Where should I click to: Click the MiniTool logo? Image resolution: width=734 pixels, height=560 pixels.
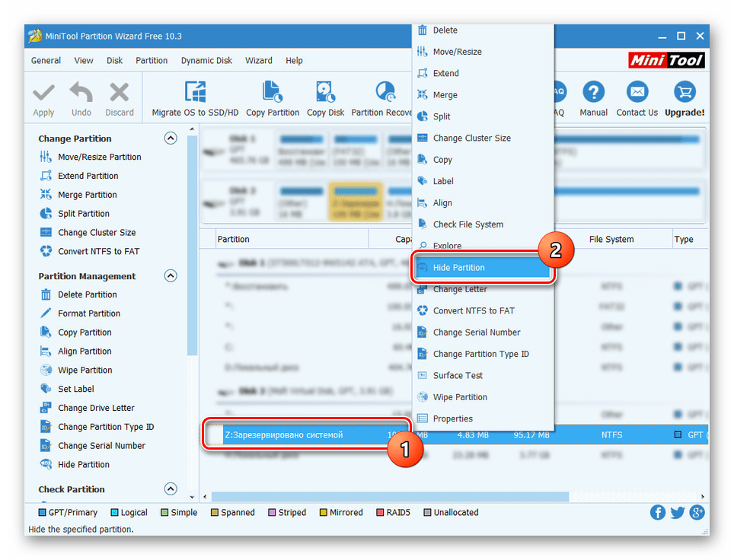click(x=666, y=60)
